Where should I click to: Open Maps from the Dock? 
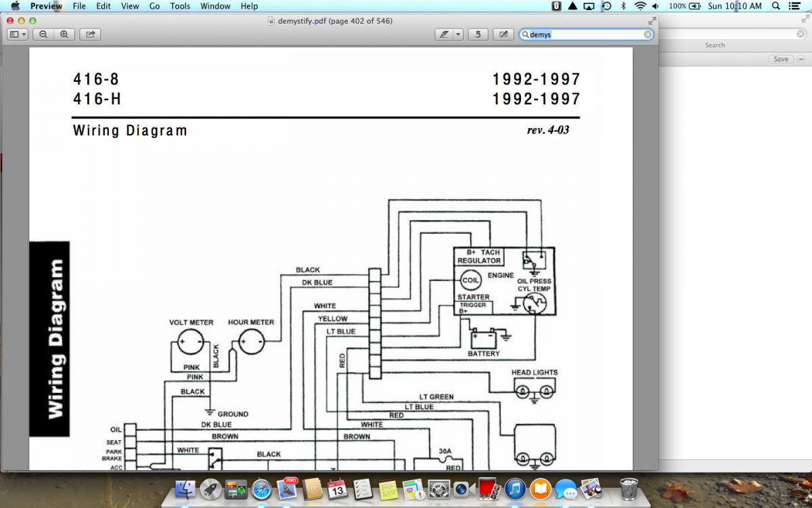pos(413,489)
